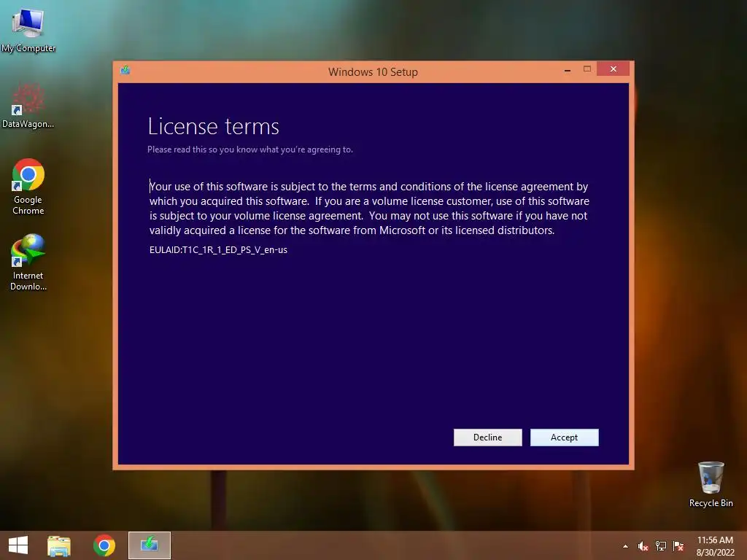The height and width of the screenshot is (560, 747).
Task: Click the taskbar clock showing 11:56 AM
Action: pyautogui.click(x=715, y=540)
